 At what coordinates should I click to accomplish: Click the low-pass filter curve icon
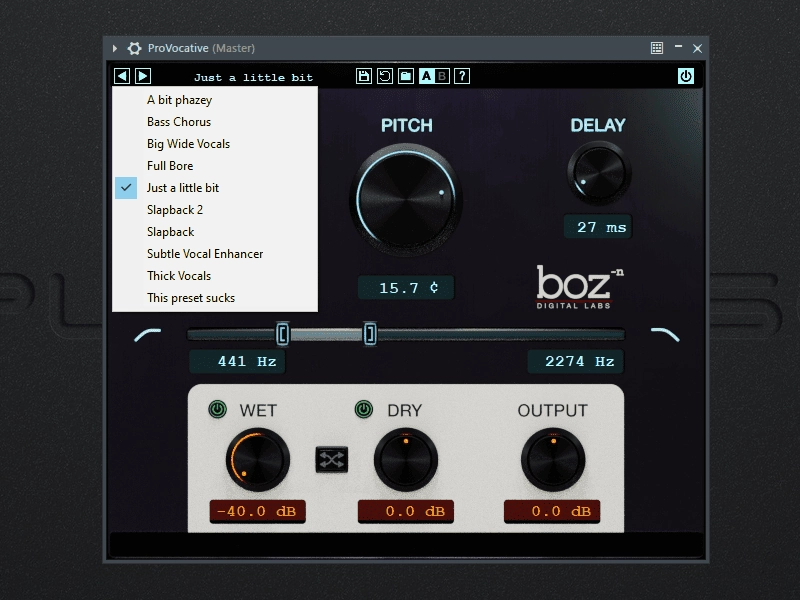[665, 335]
